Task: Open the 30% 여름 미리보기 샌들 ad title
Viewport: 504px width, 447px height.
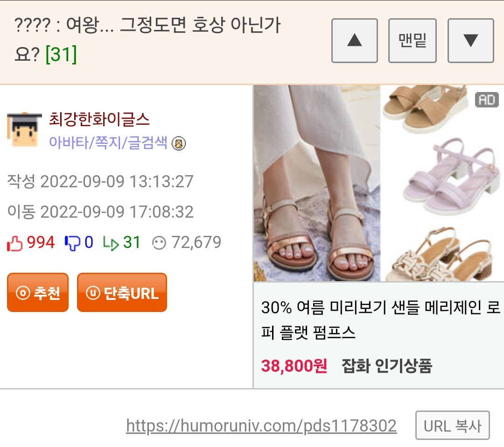Action: coord(381,319)
